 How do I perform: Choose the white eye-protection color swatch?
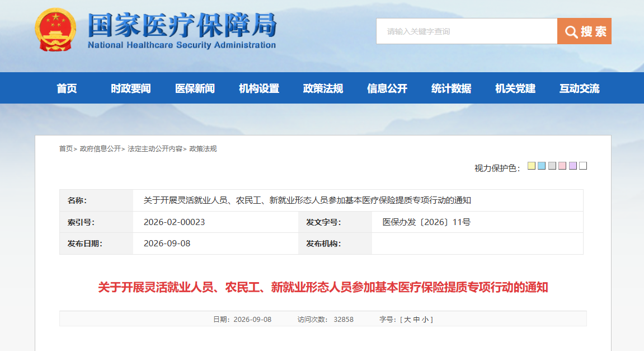point(583,166)
